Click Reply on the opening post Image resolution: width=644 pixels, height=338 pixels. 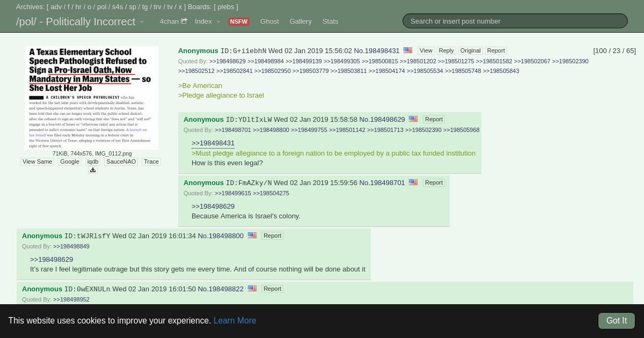pos(446,50)
